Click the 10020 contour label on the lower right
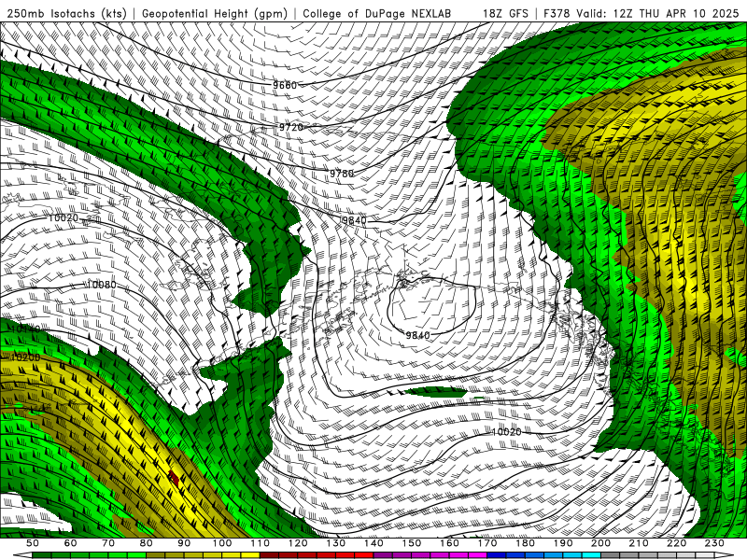This screenshot has height=560, width=747. 506,432
